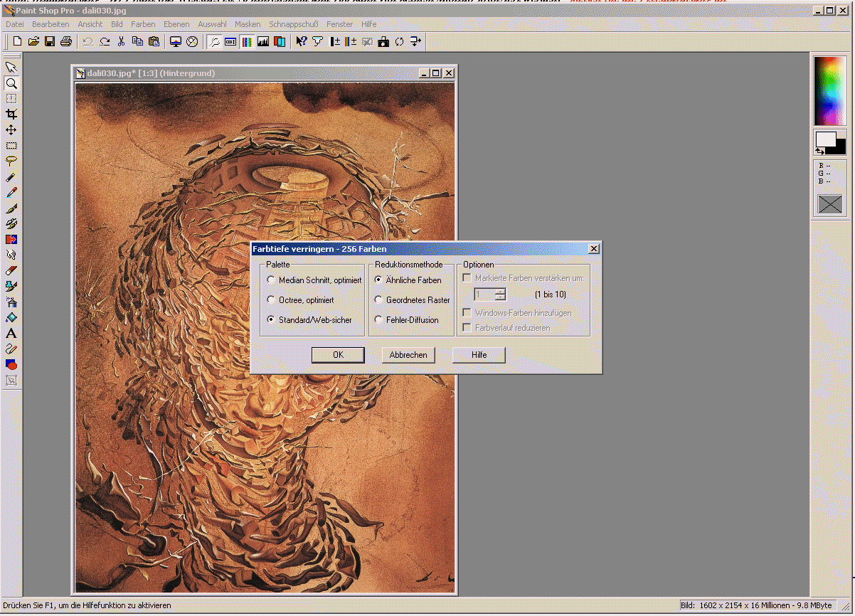
Task: Select the Dropper tool
Action: point(11,193)
